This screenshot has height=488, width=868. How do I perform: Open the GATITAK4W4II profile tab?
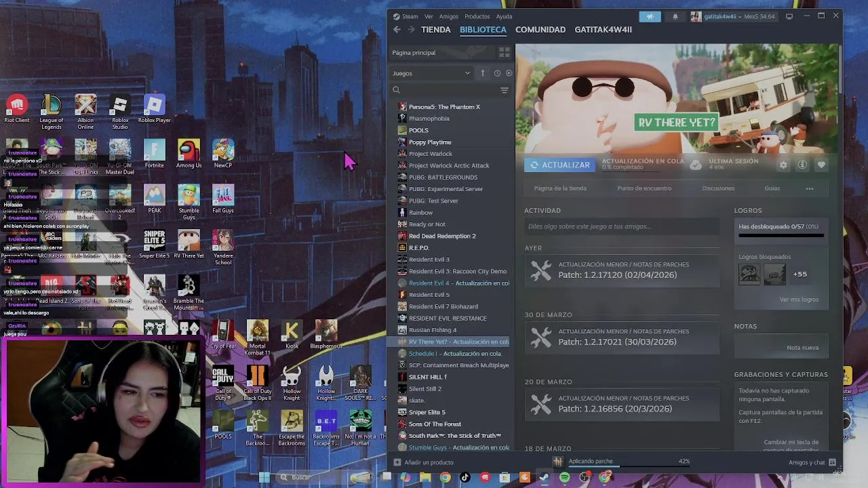click(603, 30)
